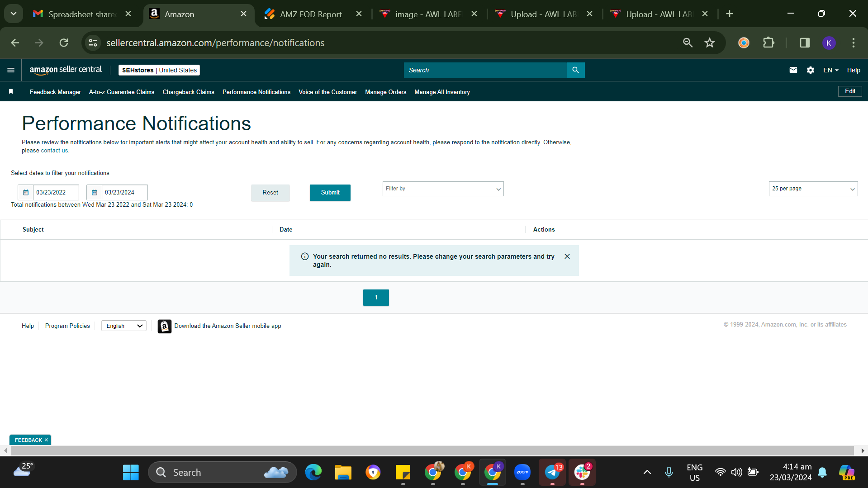Image resolution: width=868 pixels, height=488 pixels.
Task: Open the messages envelope icon
Action: pyautogui.click(x=793, y=70)
